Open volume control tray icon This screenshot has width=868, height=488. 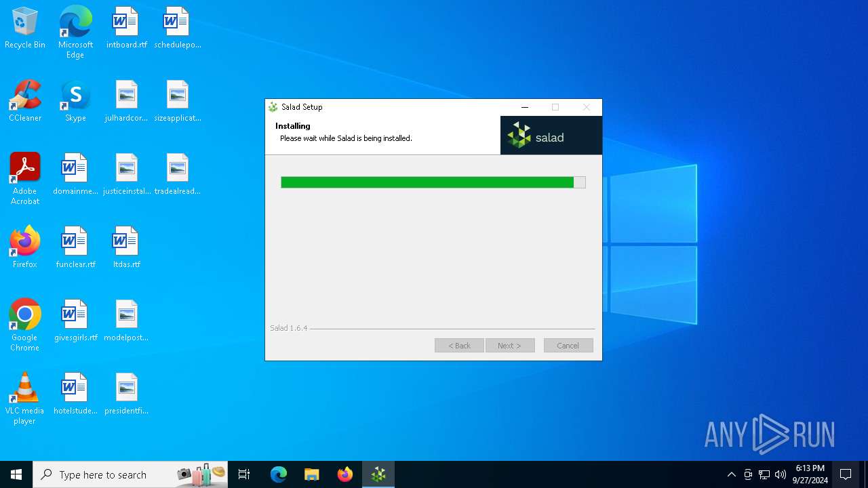click(x=781, y=474)
